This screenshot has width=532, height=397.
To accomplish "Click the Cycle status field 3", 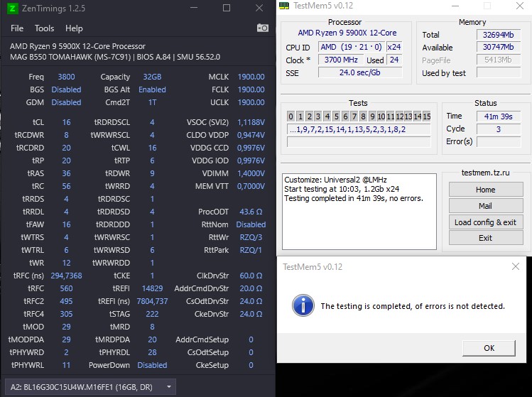I will tap(499, 129).
